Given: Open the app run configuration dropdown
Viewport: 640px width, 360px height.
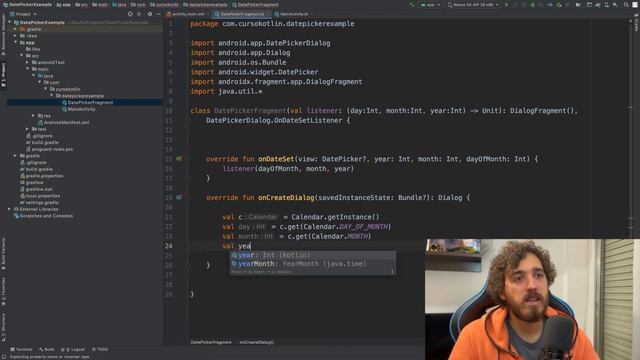Looking at the screenshot, I should tap(430, 5).
